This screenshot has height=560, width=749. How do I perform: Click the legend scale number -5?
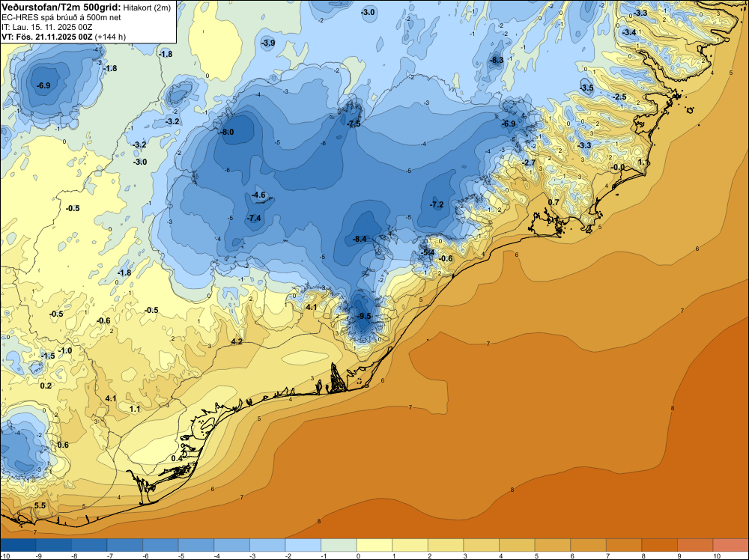(x=181, y=556)
